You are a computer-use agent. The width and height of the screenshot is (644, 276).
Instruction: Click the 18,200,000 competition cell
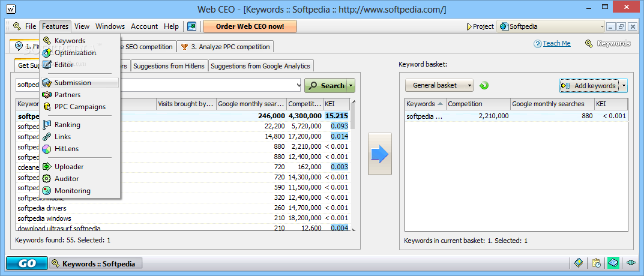click(305, 218)
